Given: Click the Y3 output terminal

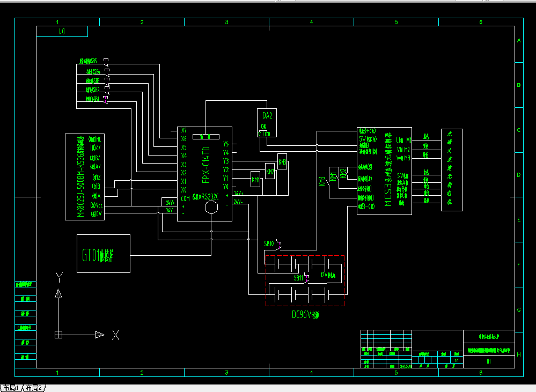Looking at the screenshot, I should point(225,161).
